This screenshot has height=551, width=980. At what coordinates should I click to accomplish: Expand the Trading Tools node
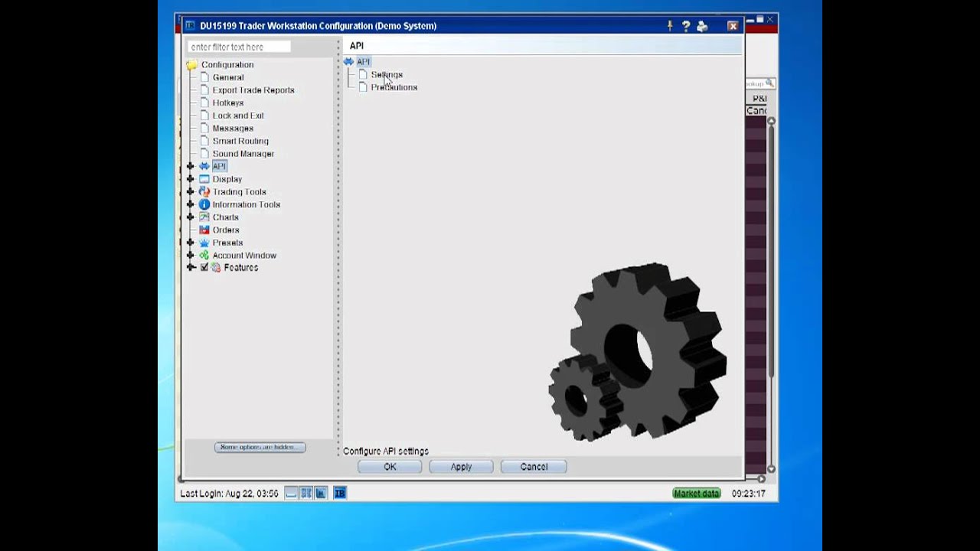pyautogui.click(x=191, y=192)
